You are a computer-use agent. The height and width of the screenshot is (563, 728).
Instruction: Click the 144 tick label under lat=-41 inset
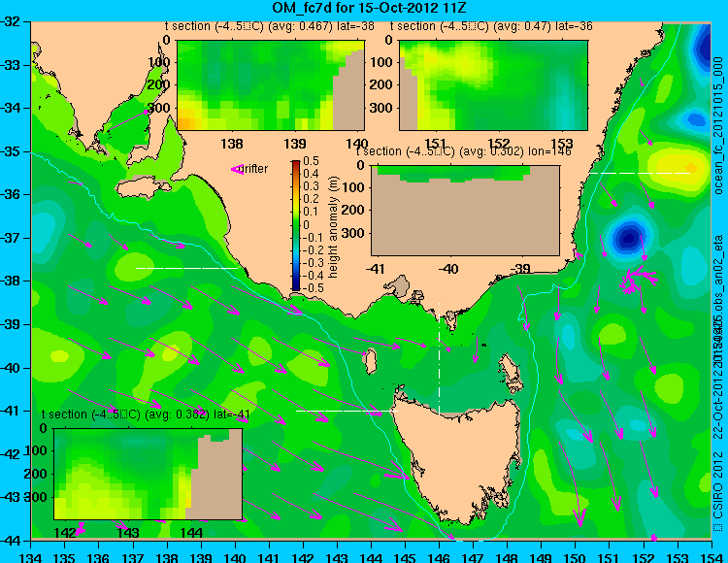point(191,533)
